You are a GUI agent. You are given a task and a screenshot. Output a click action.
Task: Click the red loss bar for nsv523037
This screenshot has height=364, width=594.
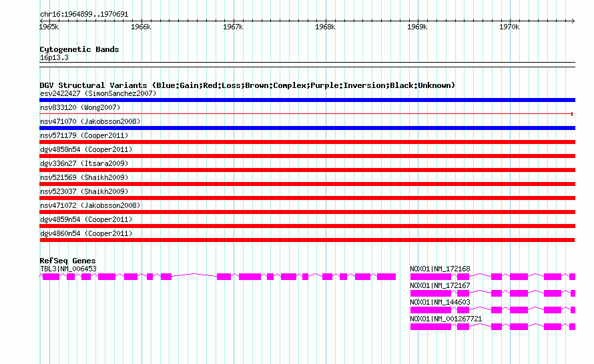point(307,198)
